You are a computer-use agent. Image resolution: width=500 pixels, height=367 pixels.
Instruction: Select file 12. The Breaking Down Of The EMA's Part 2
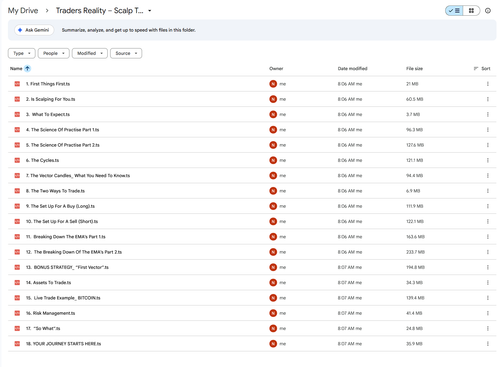[x=74, y=252]
